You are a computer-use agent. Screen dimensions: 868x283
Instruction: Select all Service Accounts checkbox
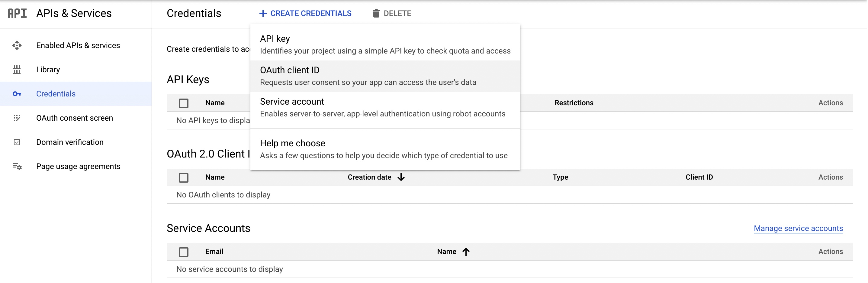(x=184, y=252)
